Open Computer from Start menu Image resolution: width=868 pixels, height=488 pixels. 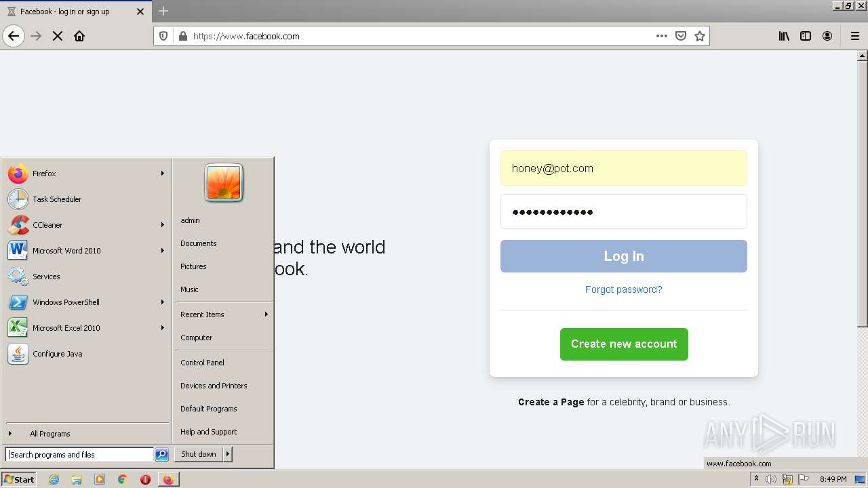point(224,338)
